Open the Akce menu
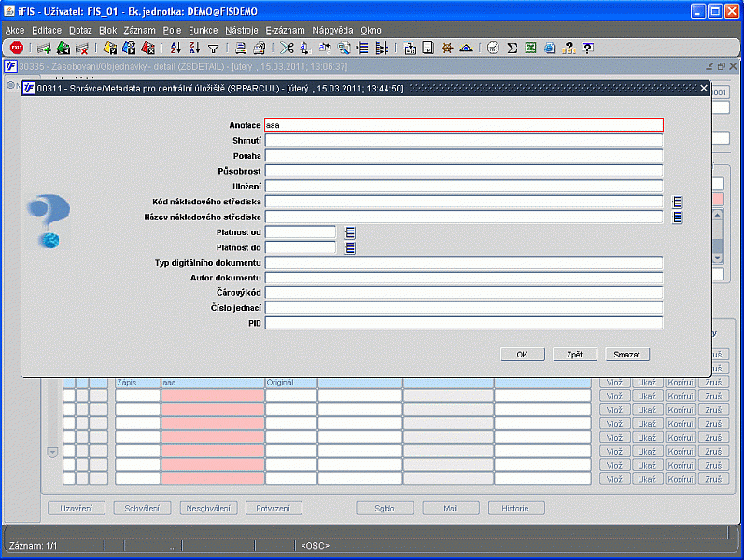The image size is (744, 560). click(x=15, y=31)
